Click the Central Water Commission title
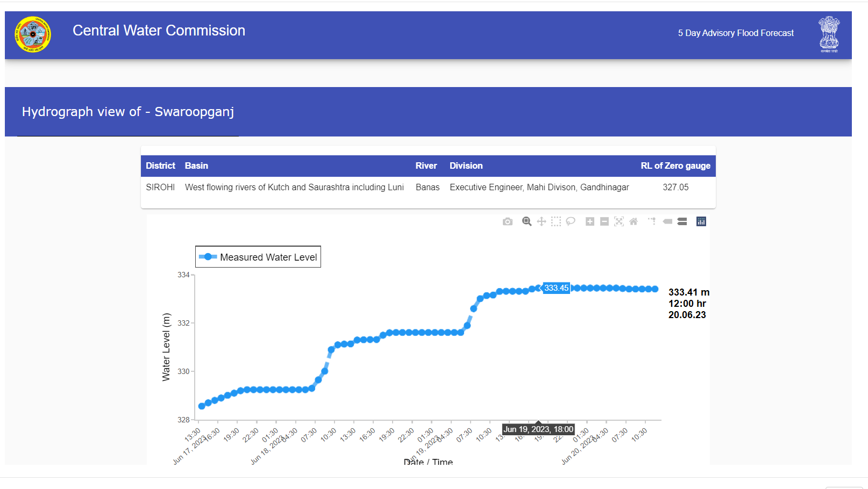The height and width of the screenshot is (489, 868). (x=159, y=31)
